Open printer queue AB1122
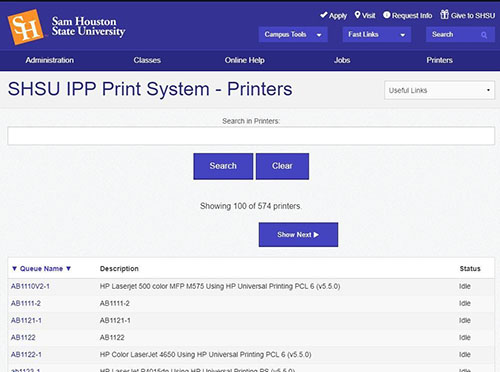This screenshot has height=372, width=500. click(x=23, y=337)
